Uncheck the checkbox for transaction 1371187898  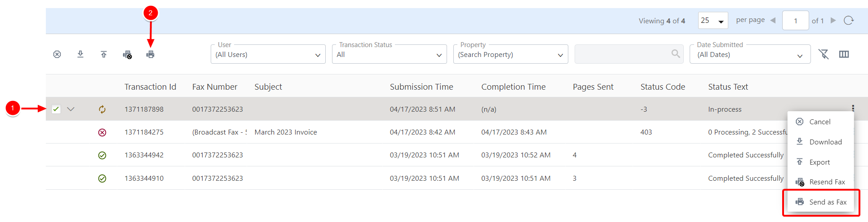56,109
